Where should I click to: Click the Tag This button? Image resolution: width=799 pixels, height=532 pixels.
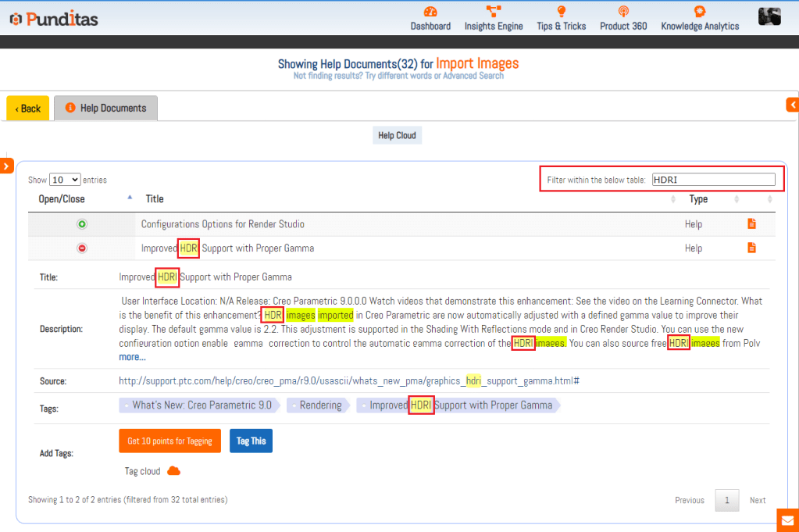tap(251, 441)
